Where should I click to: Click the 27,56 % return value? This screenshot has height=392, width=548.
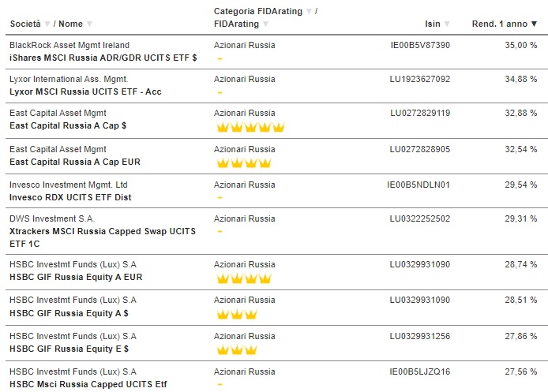[x=520, y=371]
